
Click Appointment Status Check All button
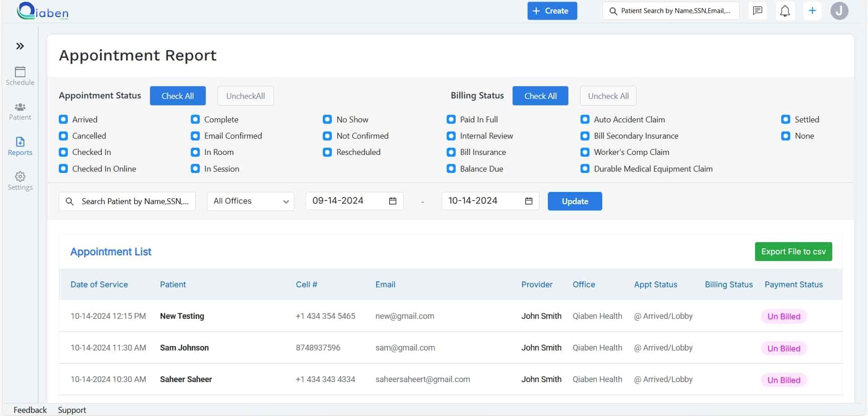[x=178, y=96]
